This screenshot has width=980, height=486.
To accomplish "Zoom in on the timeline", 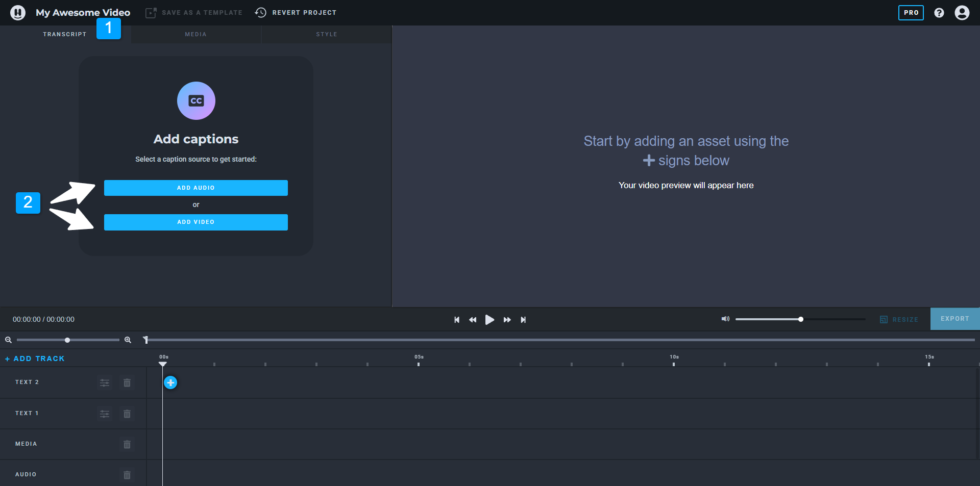I will tap(128, 340).
